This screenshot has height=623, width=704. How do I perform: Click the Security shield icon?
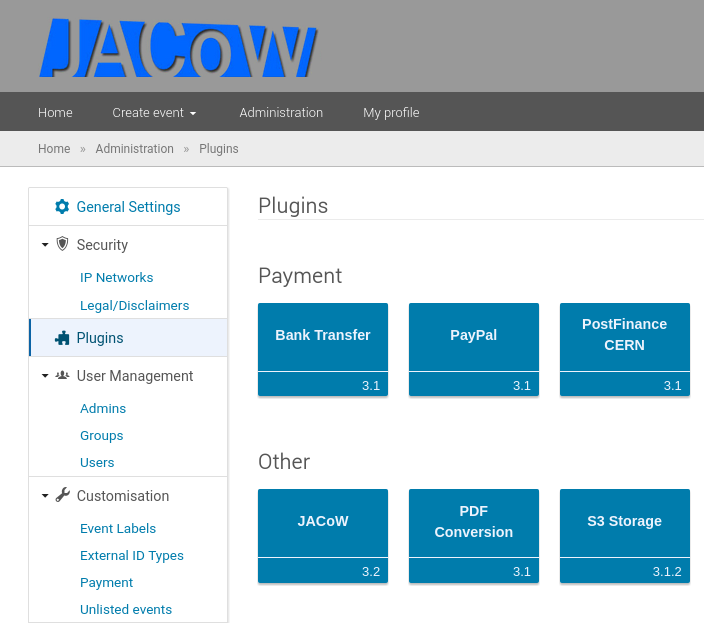[63, 244]
